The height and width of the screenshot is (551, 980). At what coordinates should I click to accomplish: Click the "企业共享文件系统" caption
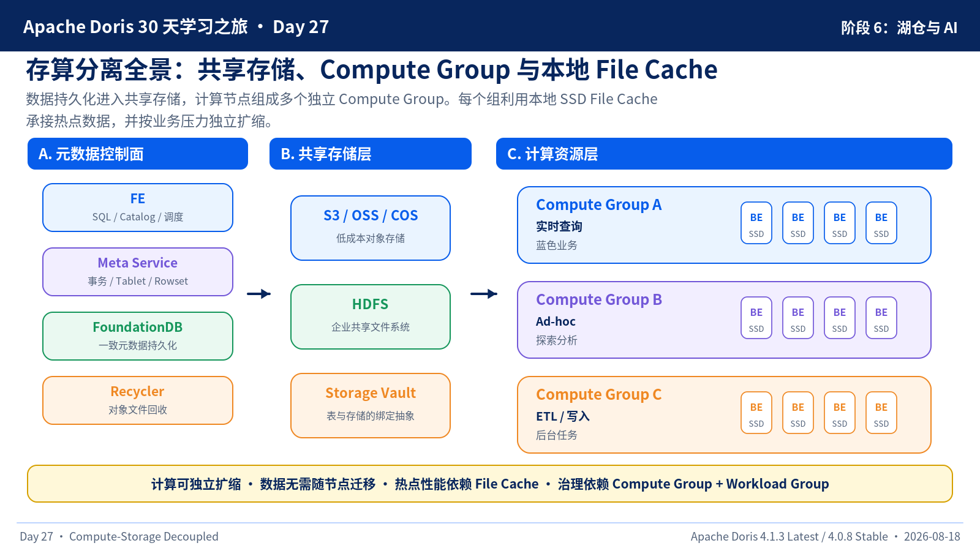pyautogui.click(x=371, y=327)
